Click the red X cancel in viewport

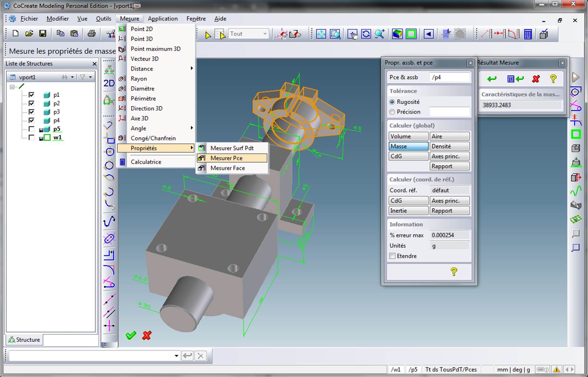[x=147, y=335]
